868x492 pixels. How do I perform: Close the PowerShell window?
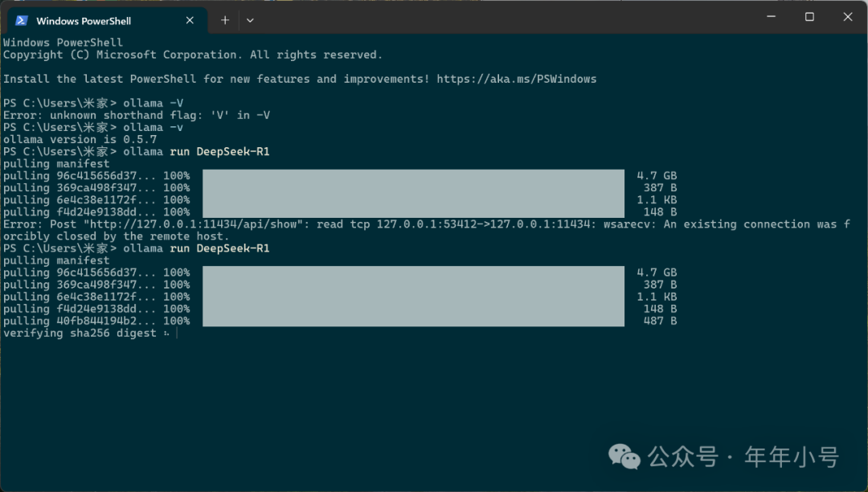point(848,17)
